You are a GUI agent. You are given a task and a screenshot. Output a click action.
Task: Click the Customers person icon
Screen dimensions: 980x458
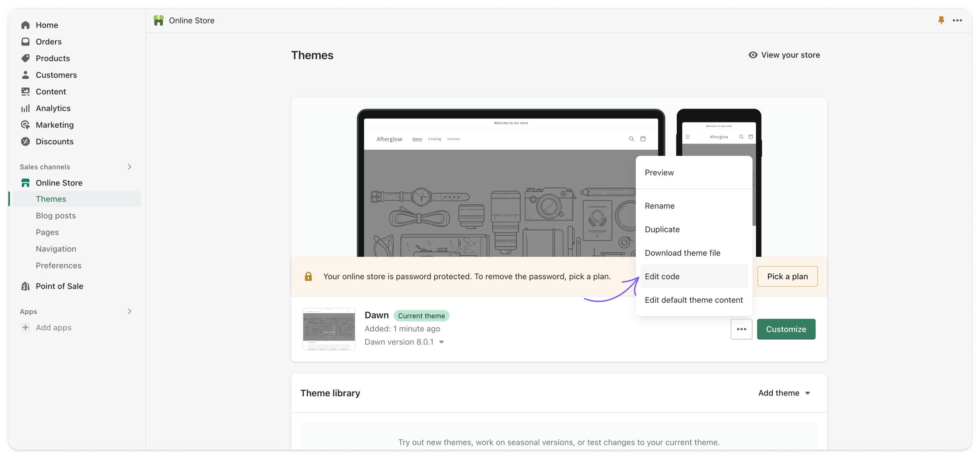(26, 75)
